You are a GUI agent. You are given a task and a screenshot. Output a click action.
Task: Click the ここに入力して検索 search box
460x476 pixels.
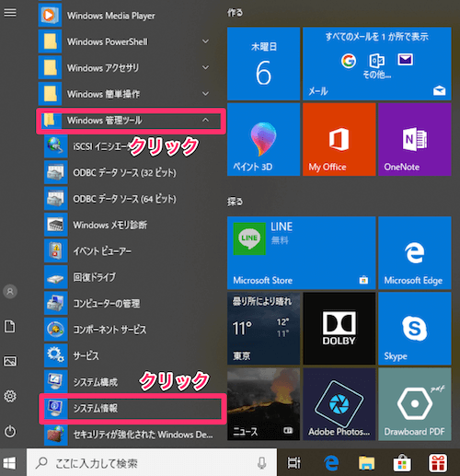pyautogui.click(x=152, y=463)
